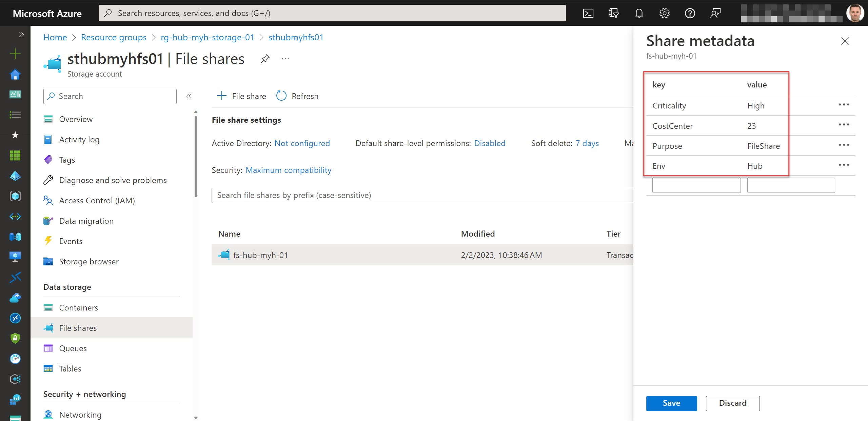Select Queues under Data storage
This screenshot has width=868, height=421.
73,348
